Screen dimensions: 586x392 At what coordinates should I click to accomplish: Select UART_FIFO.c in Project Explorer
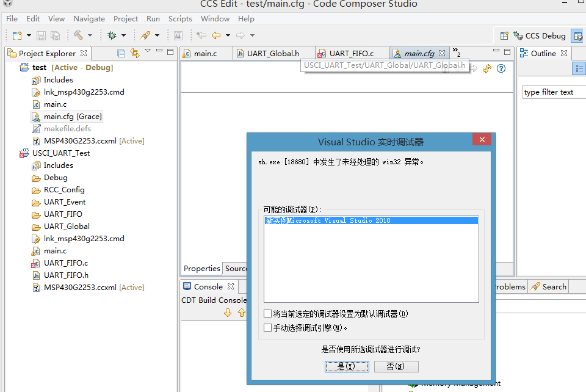click(x=60, y=263)
